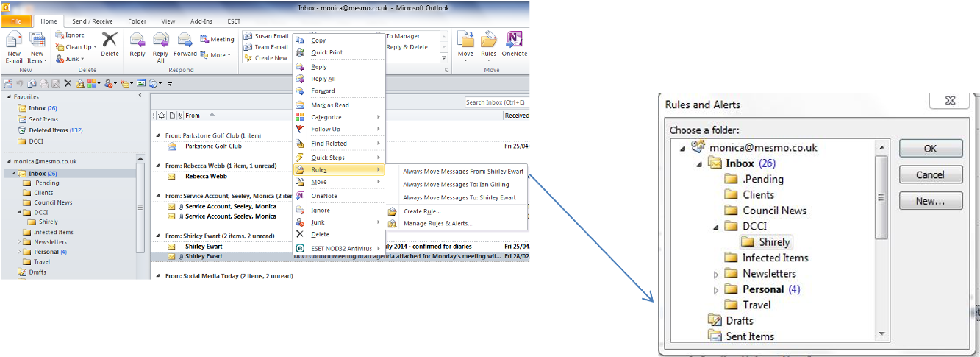980x357 pixels.
Task: Click Ignore in the ribbon Delete group
Action: coord(70,35)
